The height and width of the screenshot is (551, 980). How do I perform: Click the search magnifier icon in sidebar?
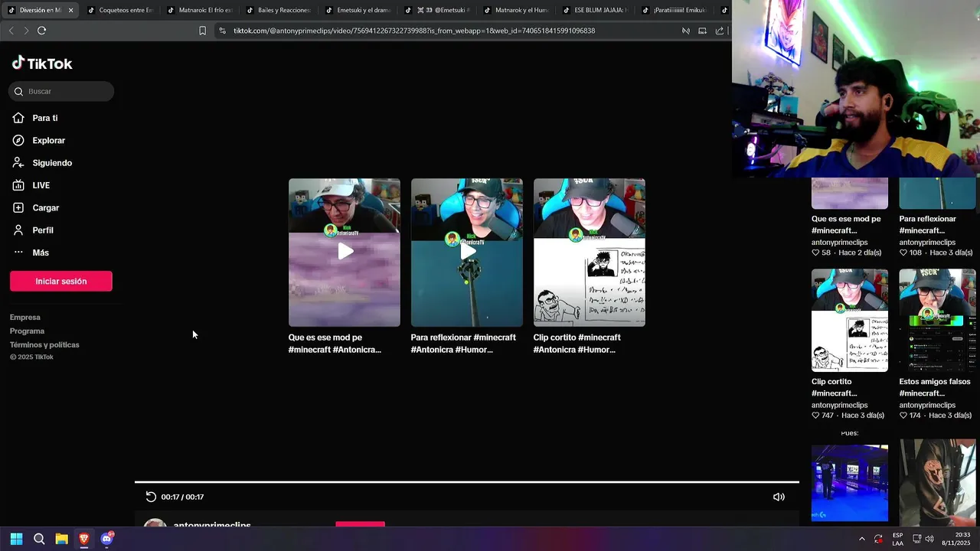[x=18, y=91]
